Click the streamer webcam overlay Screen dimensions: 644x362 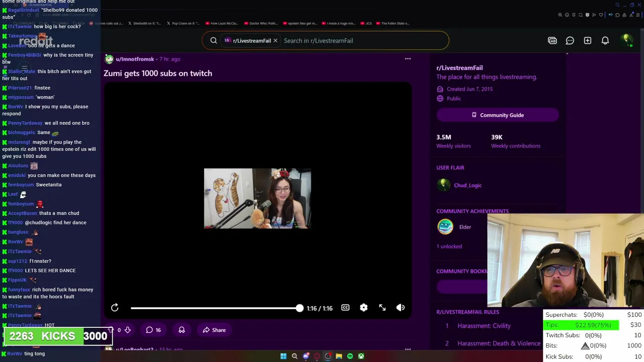(566, 260)
